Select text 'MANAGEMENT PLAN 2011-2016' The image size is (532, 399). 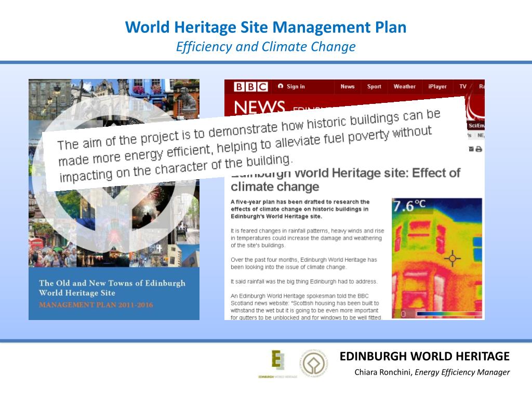(x=96, y=304)
